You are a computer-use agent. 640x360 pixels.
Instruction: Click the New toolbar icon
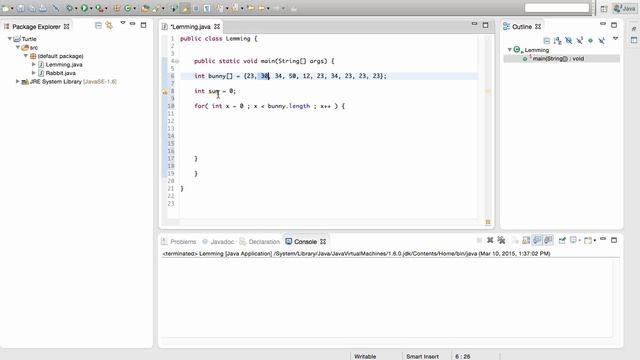[x=6, y=8]
